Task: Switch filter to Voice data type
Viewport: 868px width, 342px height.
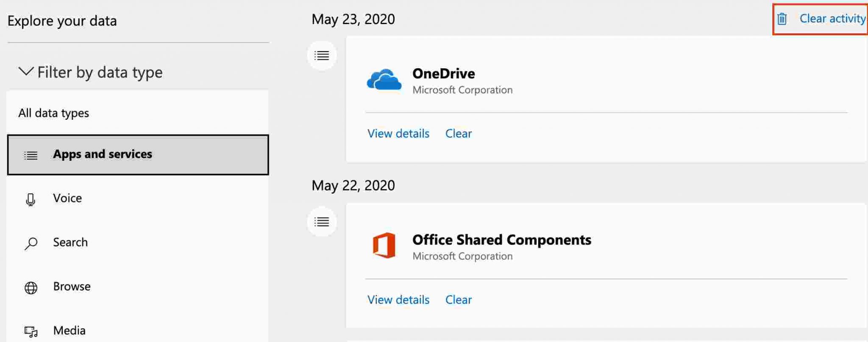Action: [x=67, y=199]
